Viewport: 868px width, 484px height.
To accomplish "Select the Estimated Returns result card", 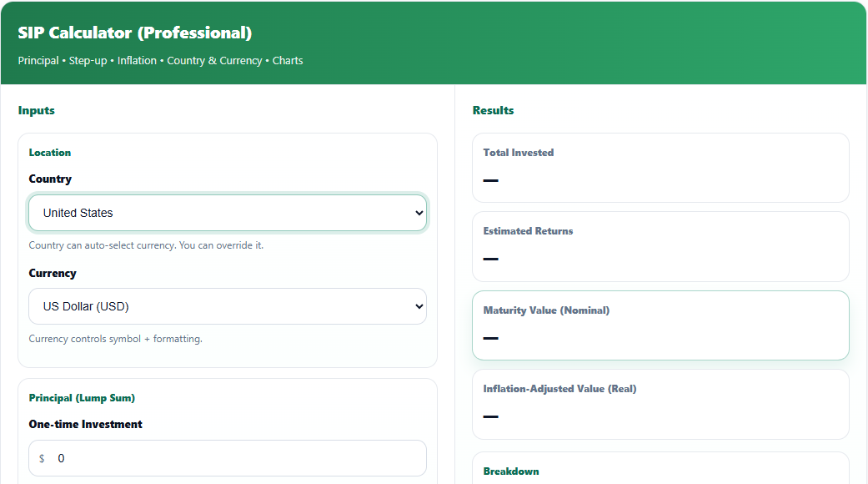I will [x=660, y=246].
